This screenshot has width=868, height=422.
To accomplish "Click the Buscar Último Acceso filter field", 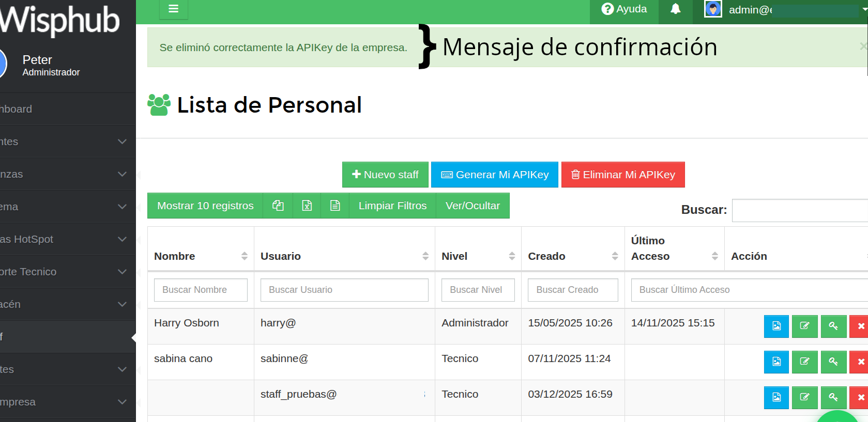I will pos(749,290).
